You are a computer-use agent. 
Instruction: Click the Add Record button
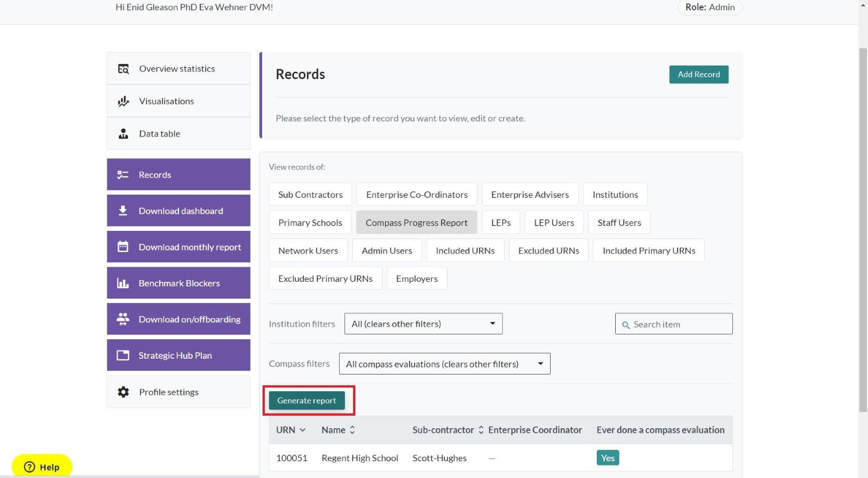698,75
